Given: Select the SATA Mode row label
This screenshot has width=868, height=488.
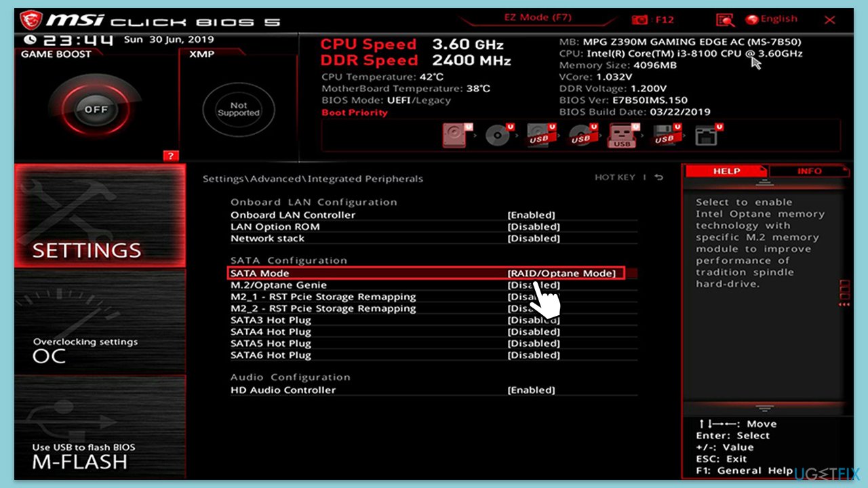Looking at the screenshot, I should point(260,273).
